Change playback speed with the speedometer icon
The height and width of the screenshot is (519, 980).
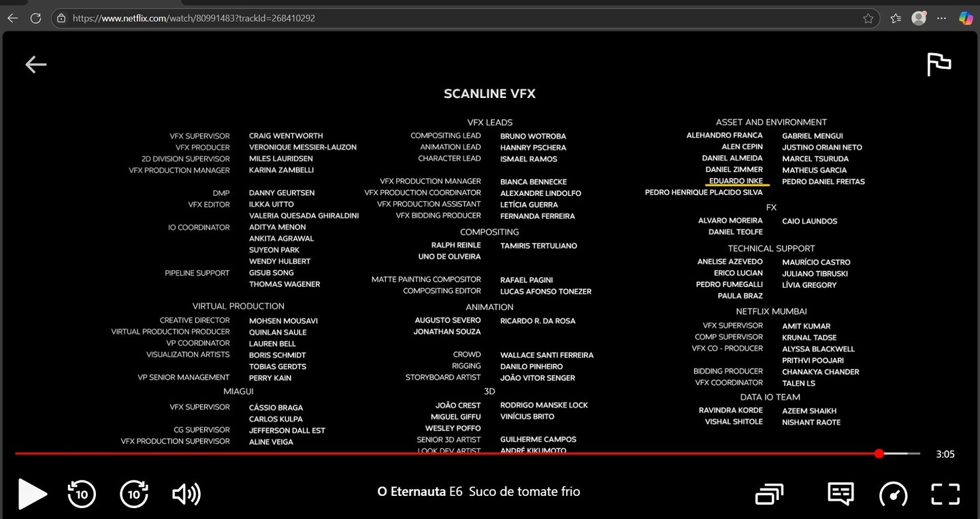[x=893, y=495]
